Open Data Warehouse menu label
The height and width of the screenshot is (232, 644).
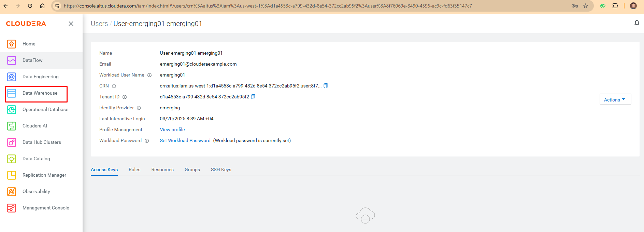(x=40, y=93)
